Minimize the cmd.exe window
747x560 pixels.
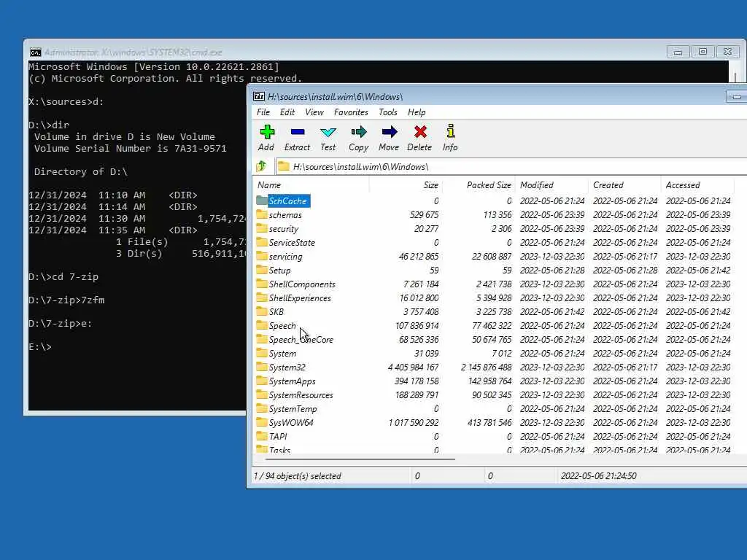click(x=678, y=52)
